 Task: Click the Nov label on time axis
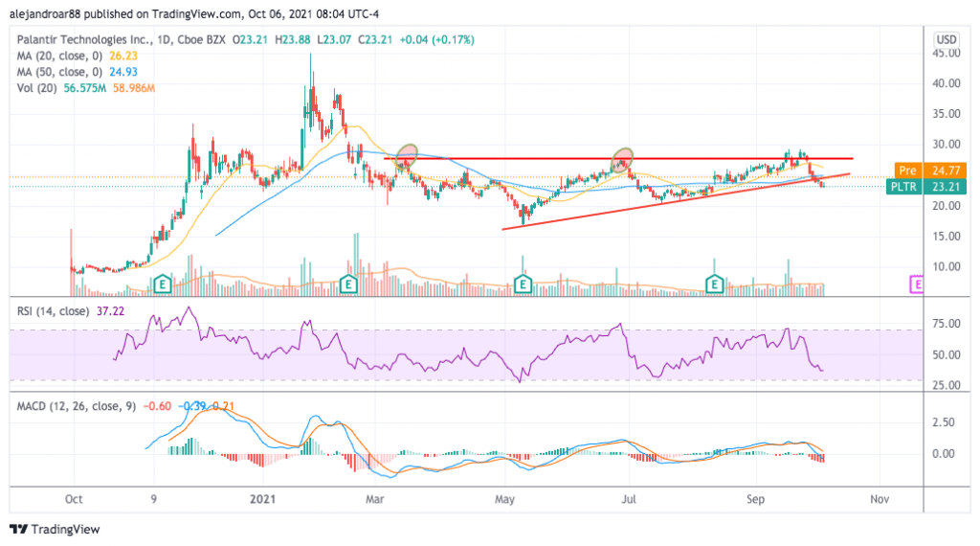[880, 499]
